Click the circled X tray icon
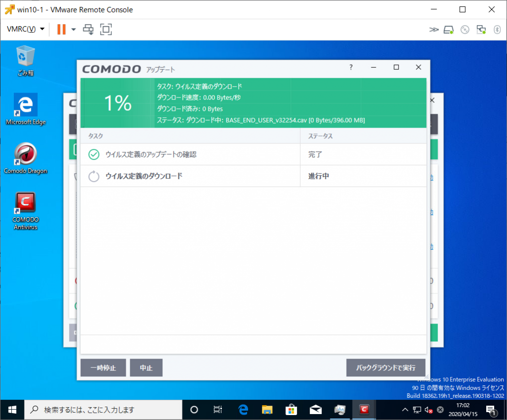This screenshot has height=420, width=507. point(440,410)
